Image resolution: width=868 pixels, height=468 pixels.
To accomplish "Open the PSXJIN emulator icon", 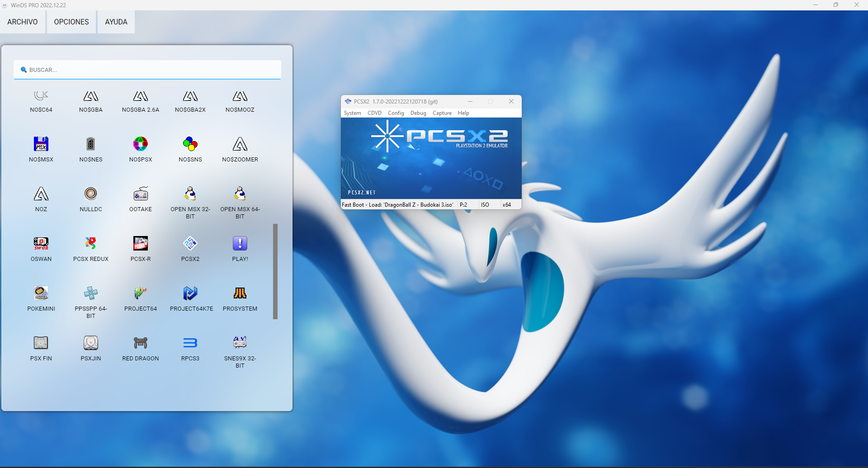I will [91, 343].
